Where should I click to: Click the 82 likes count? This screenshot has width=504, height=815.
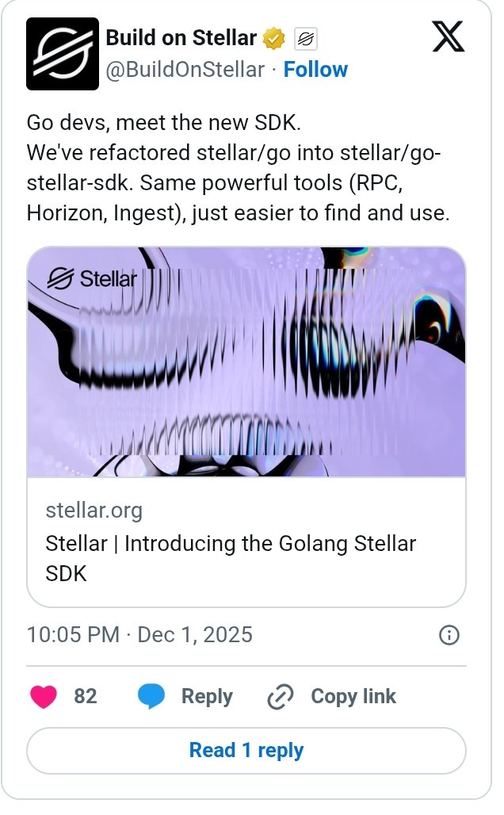click(86, 697)
